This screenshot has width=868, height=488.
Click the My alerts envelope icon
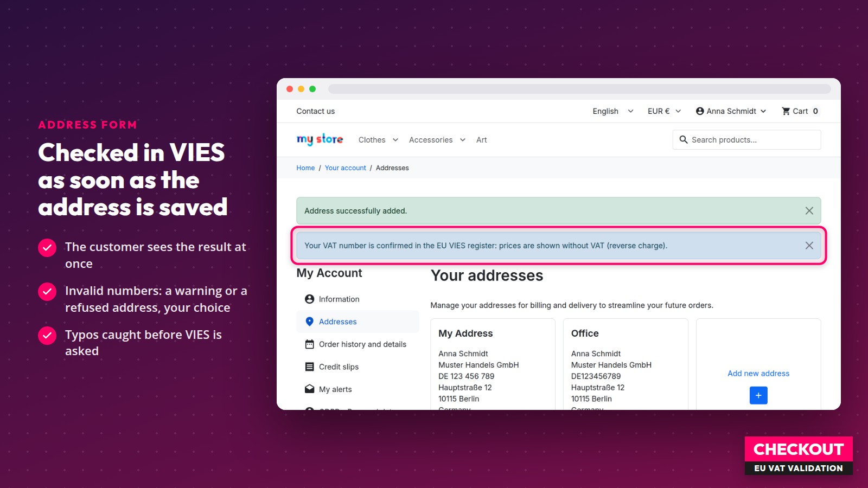coord(310,389)
